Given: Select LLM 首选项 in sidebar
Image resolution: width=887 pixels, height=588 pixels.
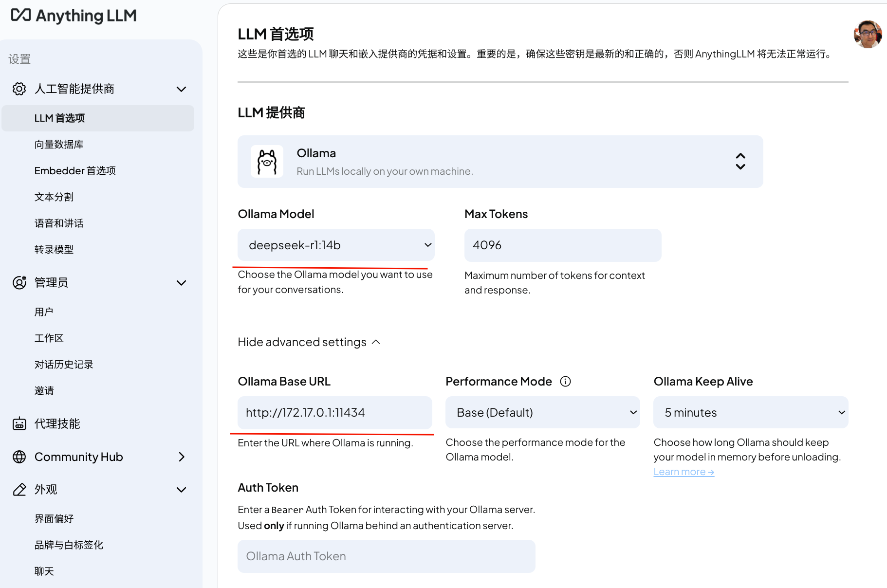Looking at the screenshot, I should tap(98, 118).
